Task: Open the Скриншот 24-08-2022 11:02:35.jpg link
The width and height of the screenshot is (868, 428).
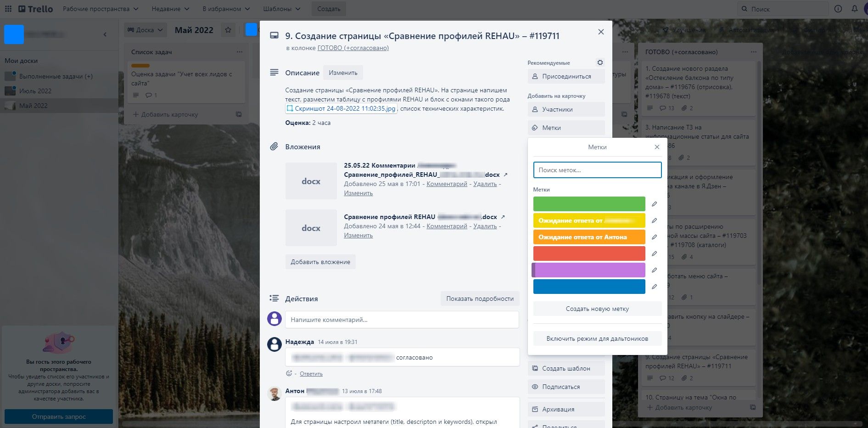Action: pyautogui.click(x=341, y=109)
